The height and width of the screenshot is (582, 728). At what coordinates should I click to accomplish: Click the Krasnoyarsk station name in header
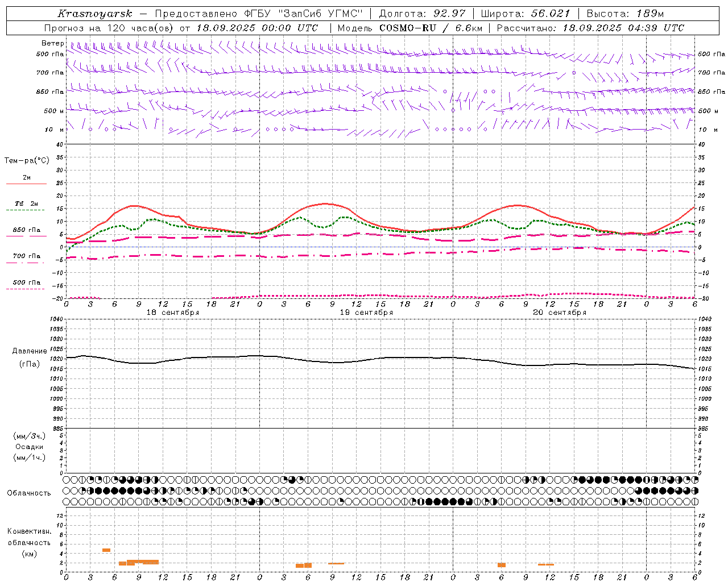pyautogui.click(x=95, y=14)
